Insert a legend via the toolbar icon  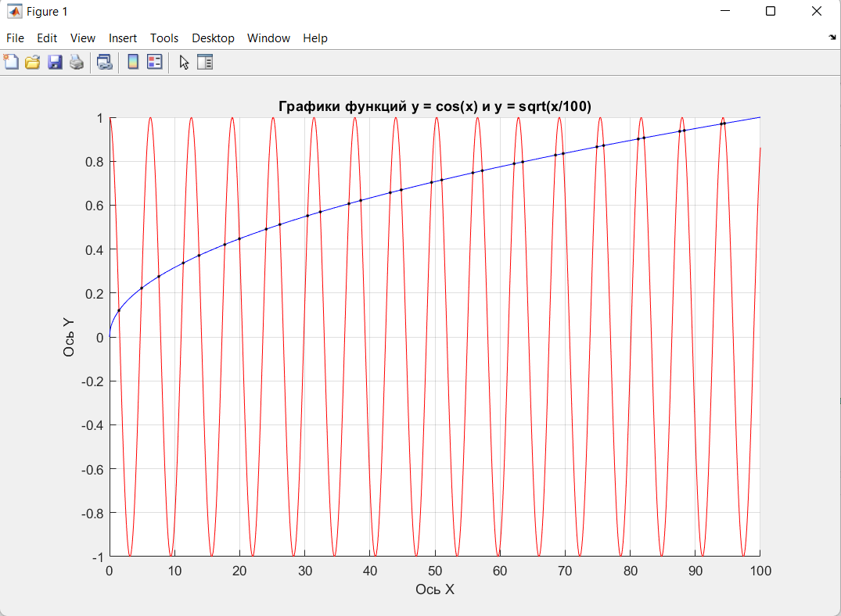[x=154, y=63]
